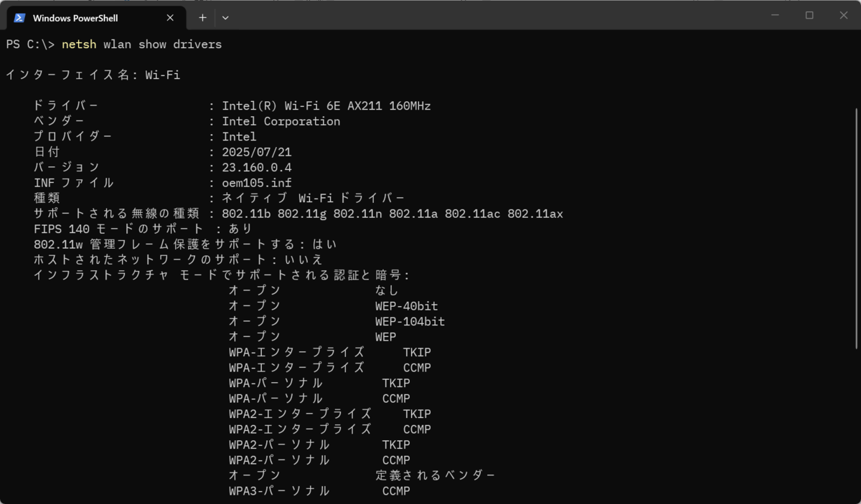This screenshot has height=504, width=861.
Task: Click the date value '2025/07/21'
Action: (x=257, y=152)
